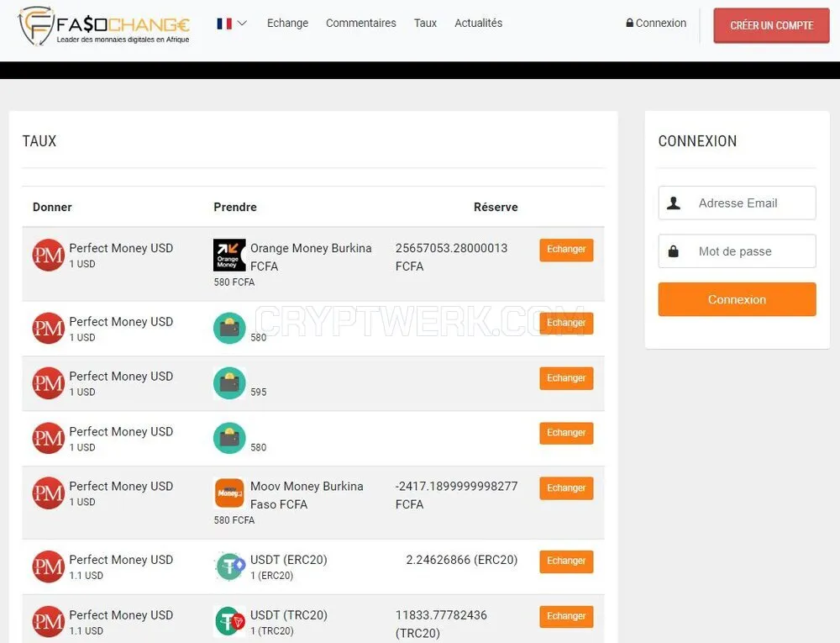This screenshot has height=643, width=840.
Task: Click the USDT TRC20 Tether icon
Action: tap(229, 622)
